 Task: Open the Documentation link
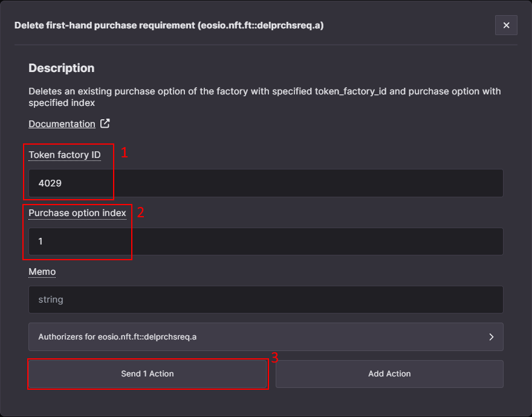click(62, 124)
